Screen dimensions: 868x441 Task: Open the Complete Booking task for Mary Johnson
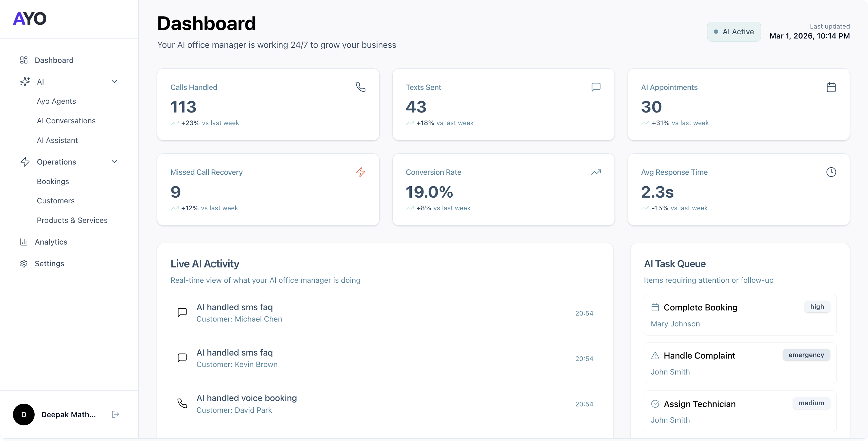(700, 308)
